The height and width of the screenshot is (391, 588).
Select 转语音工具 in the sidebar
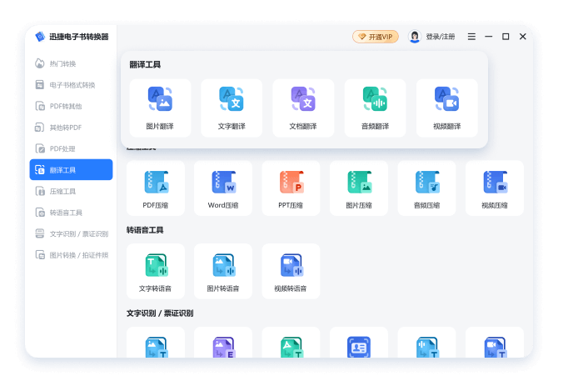pos(72,213)
